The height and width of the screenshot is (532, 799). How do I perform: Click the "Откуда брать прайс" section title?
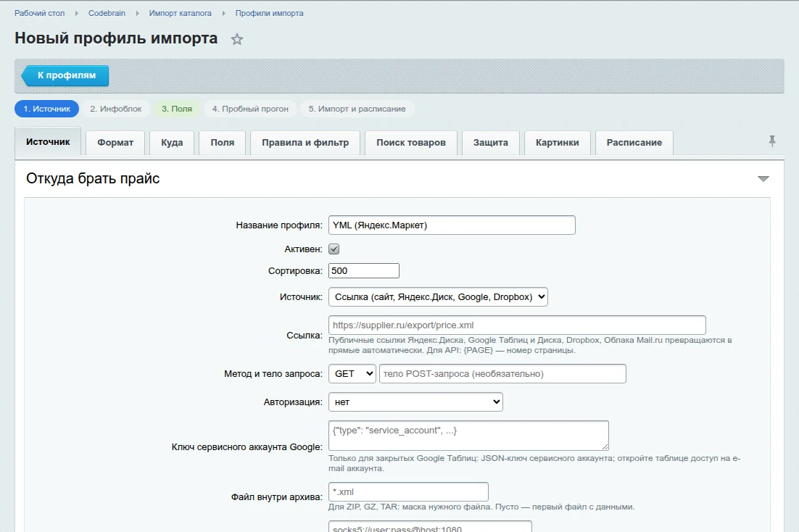(x=93, y=178)
